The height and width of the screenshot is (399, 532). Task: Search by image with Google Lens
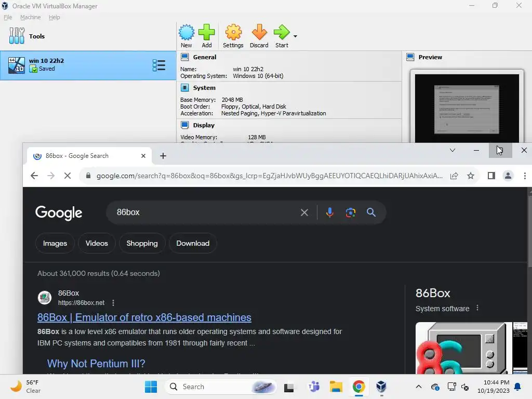coord(351,212)
